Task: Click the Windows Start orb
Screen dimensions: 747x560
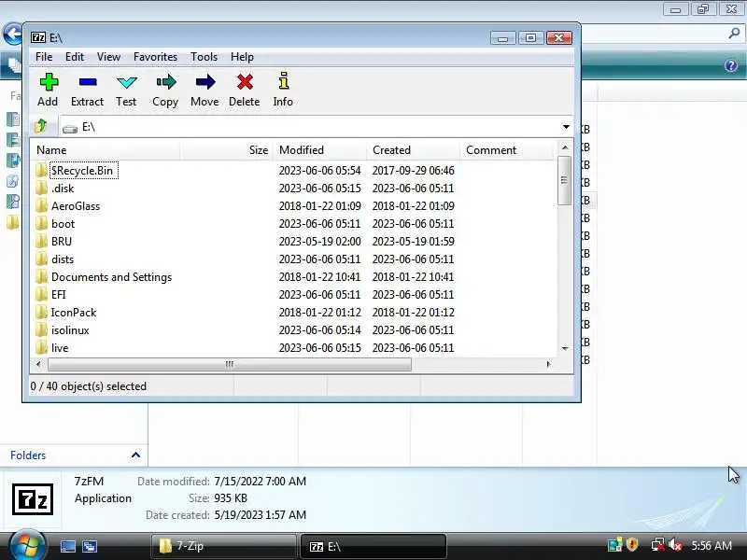Action: click(27, 545)
